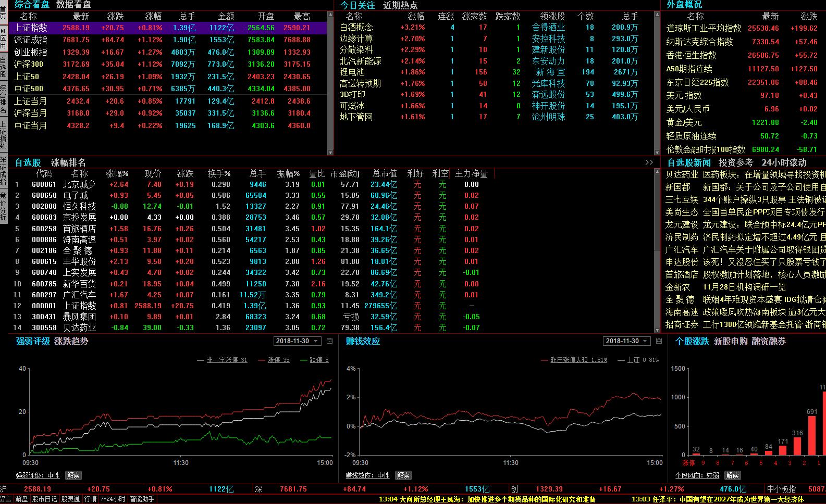Click the calendar icon beside 强弱评级 date
This screenshot has height=504, width=826.
329,341
